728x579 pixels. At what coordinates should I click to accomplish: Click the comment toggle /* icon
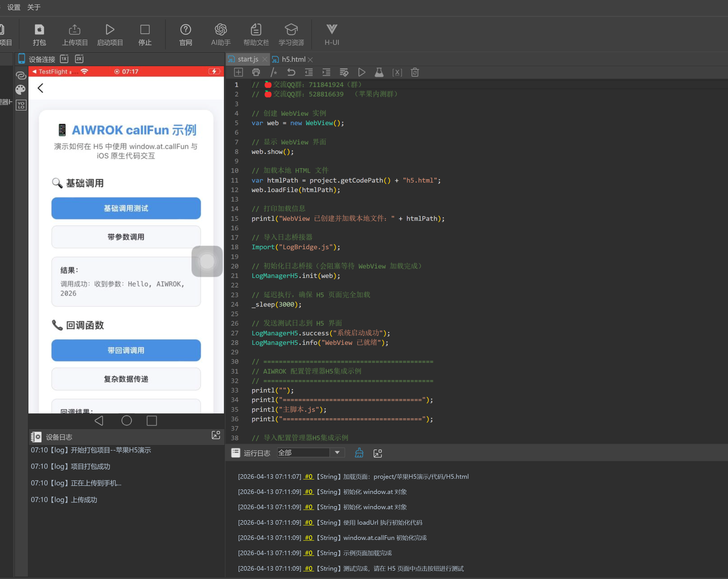pos(273,72)
